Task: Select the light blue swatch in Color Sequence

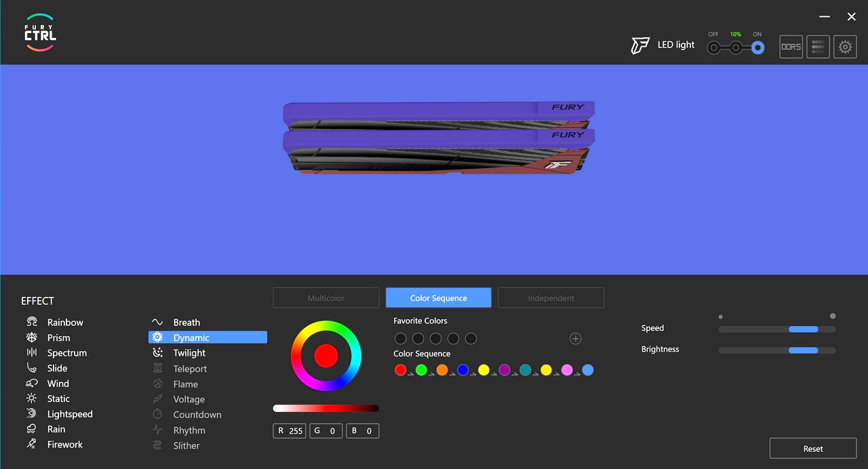Action: pyautogui.click(x=588, y=369)
